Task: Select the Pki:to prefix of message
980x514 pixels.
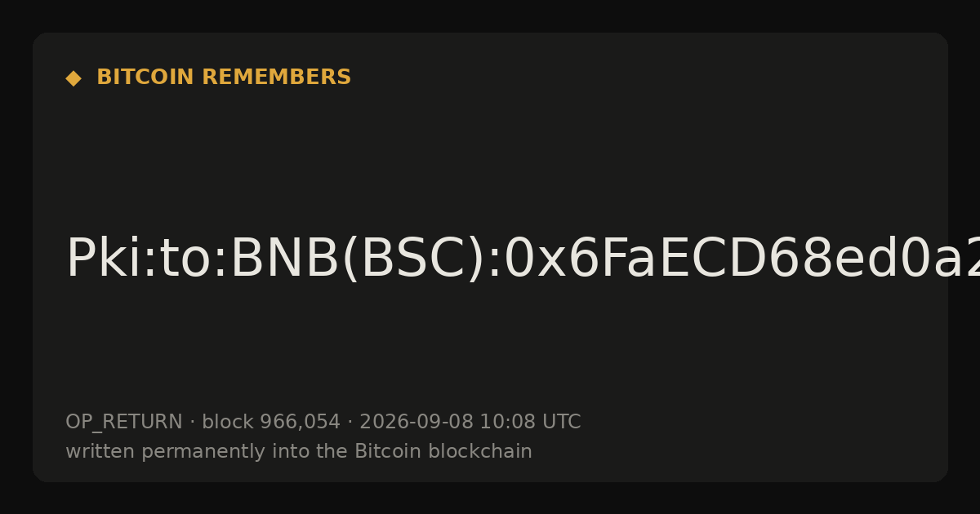Action: point(142,259)
